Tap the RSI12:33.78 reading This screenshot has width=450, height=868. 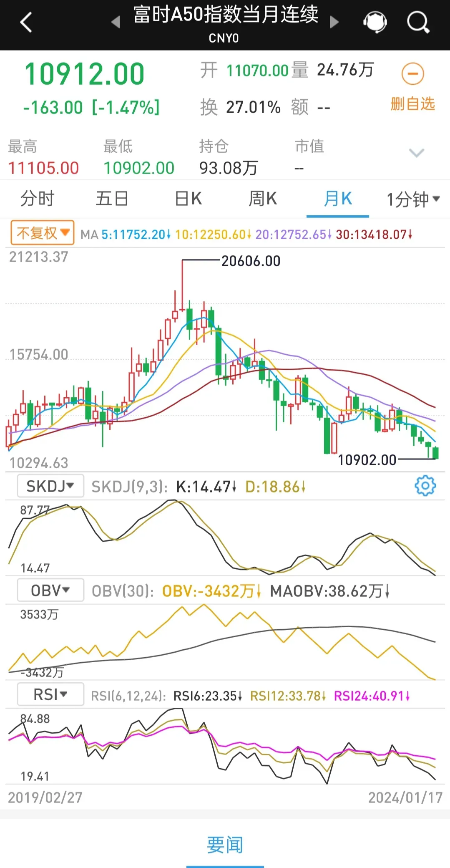pos(288,696)
